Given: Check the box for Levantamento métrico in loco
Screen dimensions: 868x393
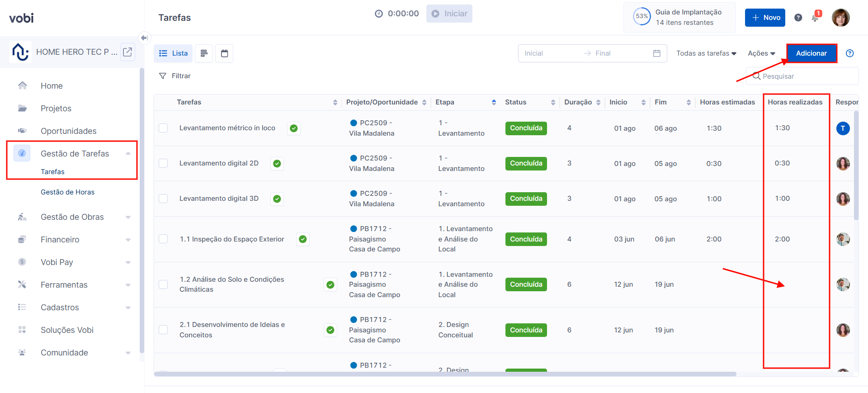Looking at the screenshot, I should 163,128.
